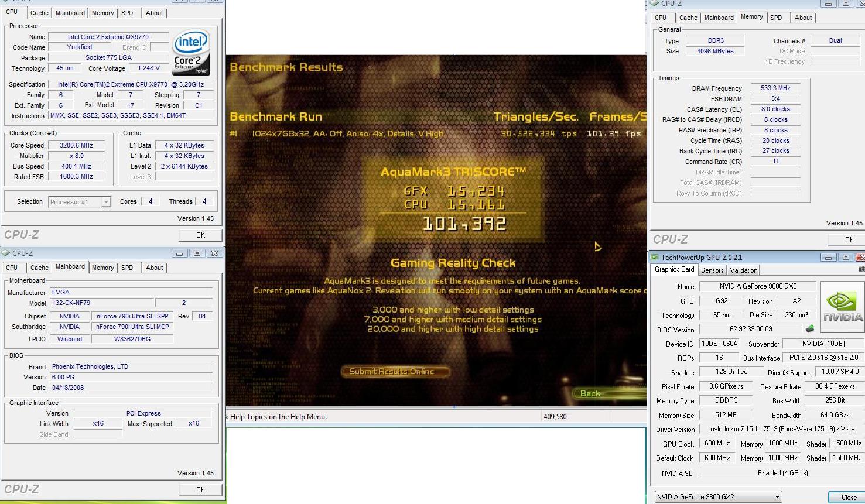Switch to CPU tab in the CPU-Z Memory window

point(661,18)
